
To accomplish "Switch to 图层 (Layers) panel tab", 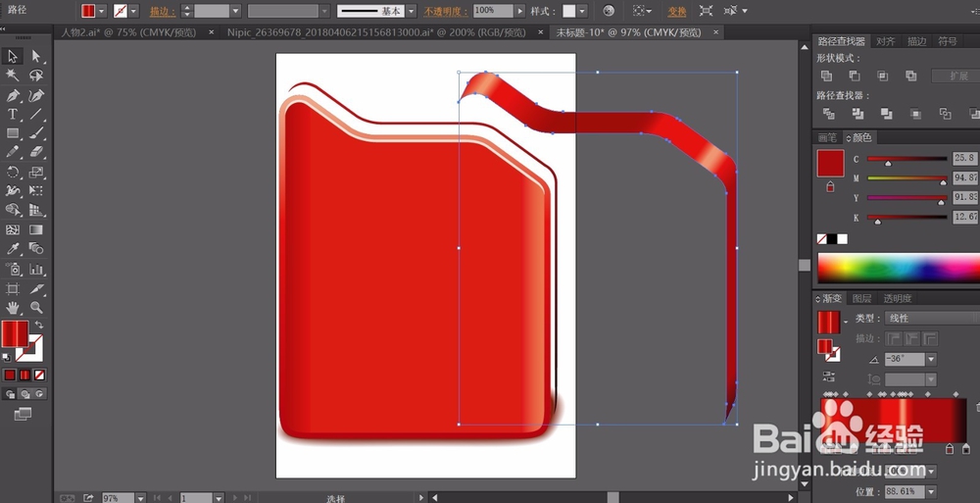I will 861,298.
